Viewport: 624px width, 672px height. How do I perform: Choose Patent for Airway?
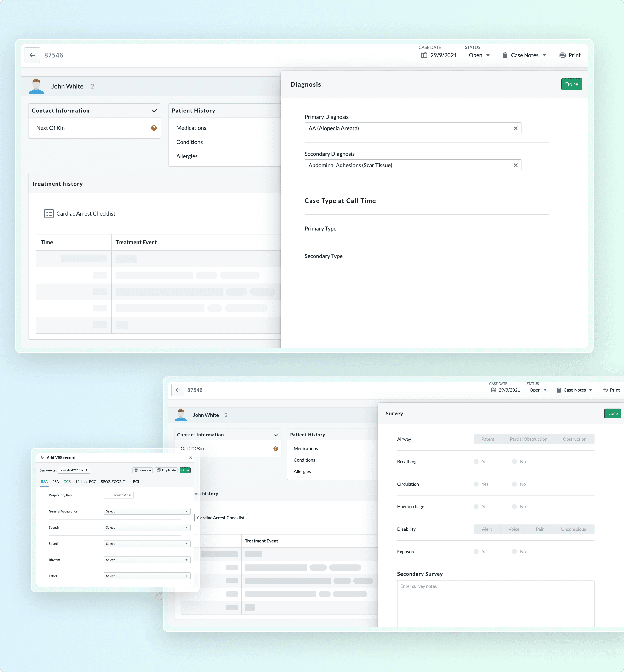488,439
